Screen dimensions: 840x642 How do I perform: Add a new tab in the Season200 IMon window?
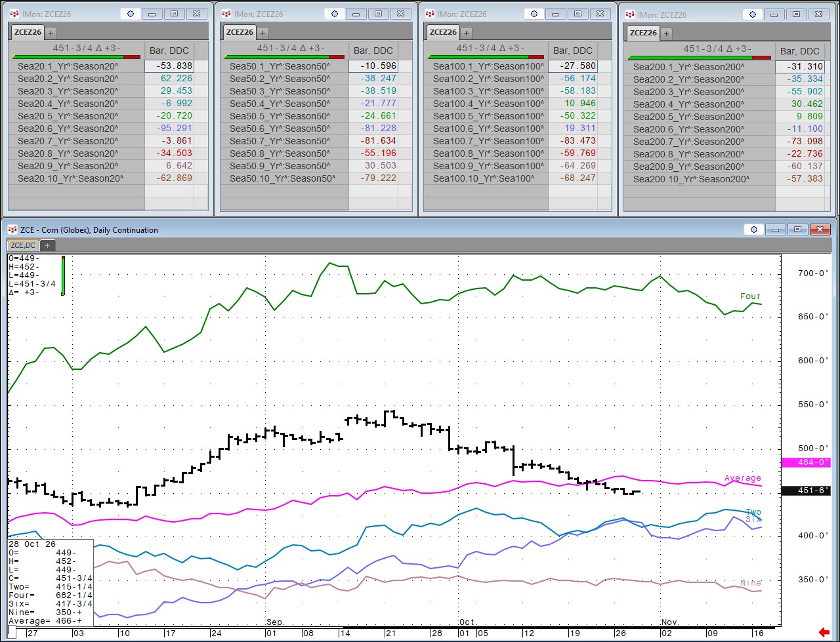click(666, 33)
